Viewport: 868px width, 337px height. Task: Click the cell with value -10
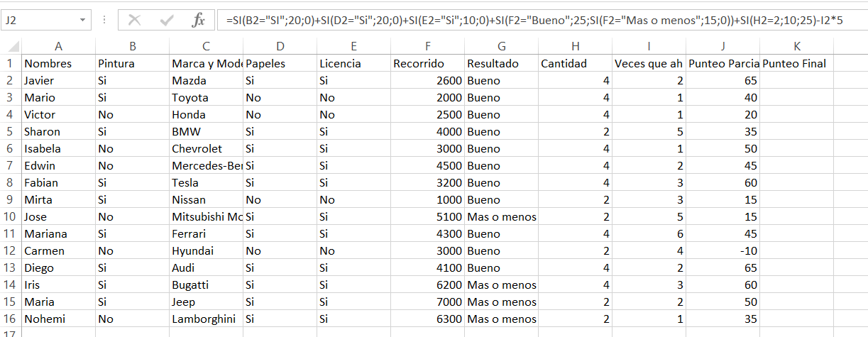pos(723,250)
